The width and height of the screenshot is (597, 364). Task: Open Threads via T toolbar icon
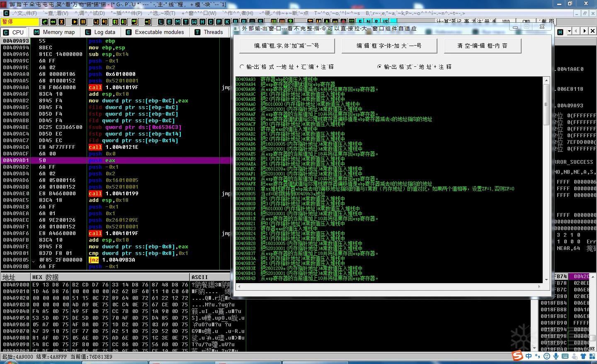pyautogui.click(x=186, y=22)
